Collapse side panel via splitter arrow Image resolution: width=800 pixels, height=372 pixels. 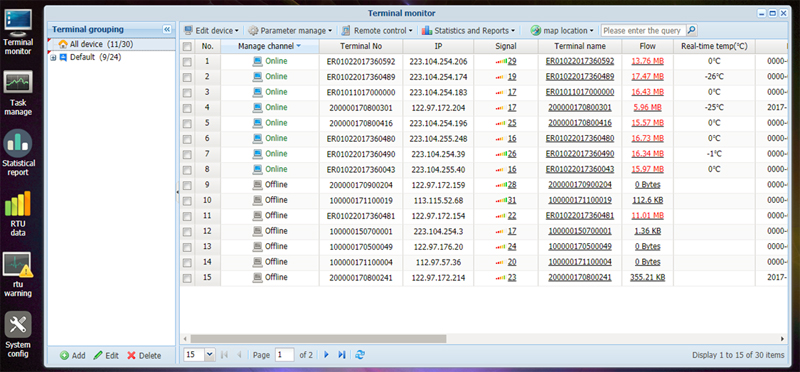[177, 191]
